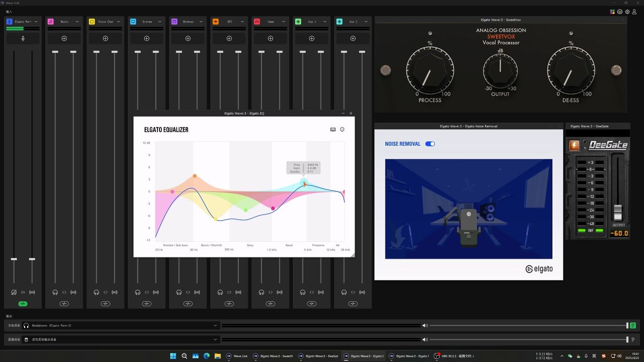Mute local mix output speaker icon
The image size is (644, 362).
point(425,325)
